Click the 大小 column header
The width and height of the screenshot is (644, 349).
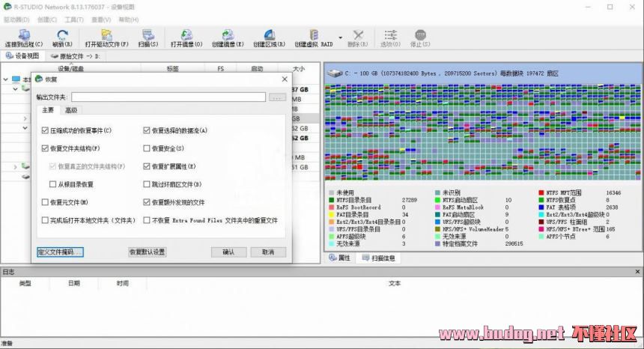(299, 69)
